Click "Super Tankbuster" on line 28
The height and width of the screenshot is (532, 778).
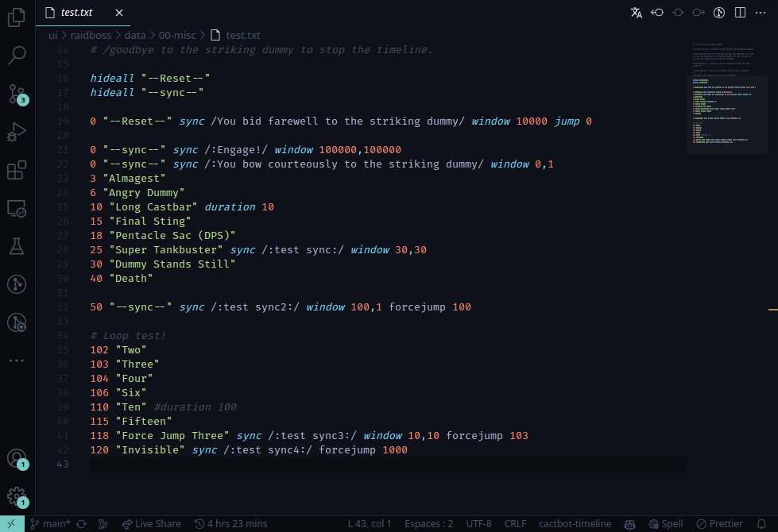166,250
